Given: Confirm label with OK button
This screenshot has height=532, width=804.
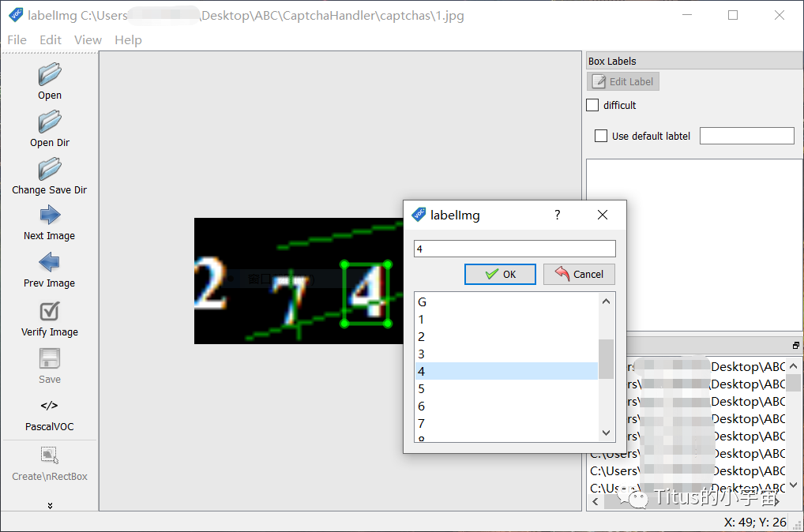Looking at the screenshot, I should 500,274.
